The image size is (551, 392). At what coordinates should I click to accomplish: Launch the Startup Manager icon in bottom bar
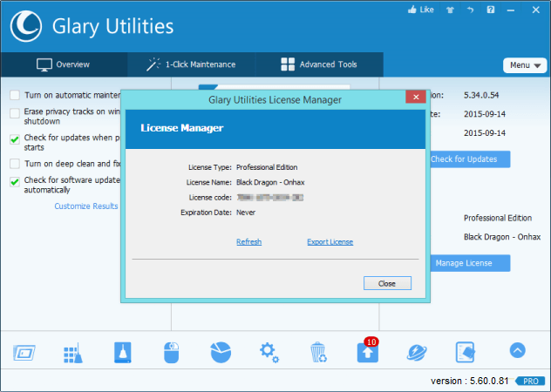[x=24, y=353]
